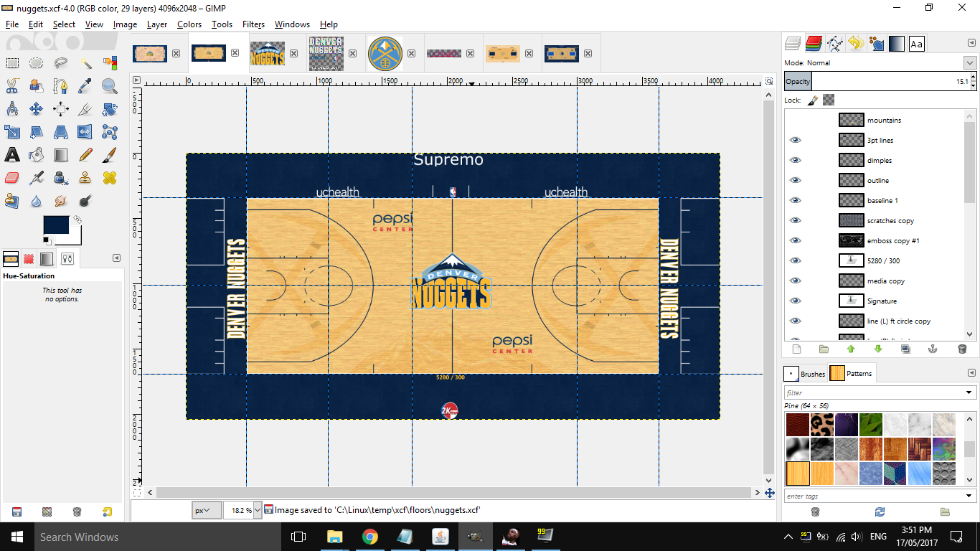This screenshot has height=551, width=980.
Task: Lower the layer with the down arrow
Action: click(878, 349)
